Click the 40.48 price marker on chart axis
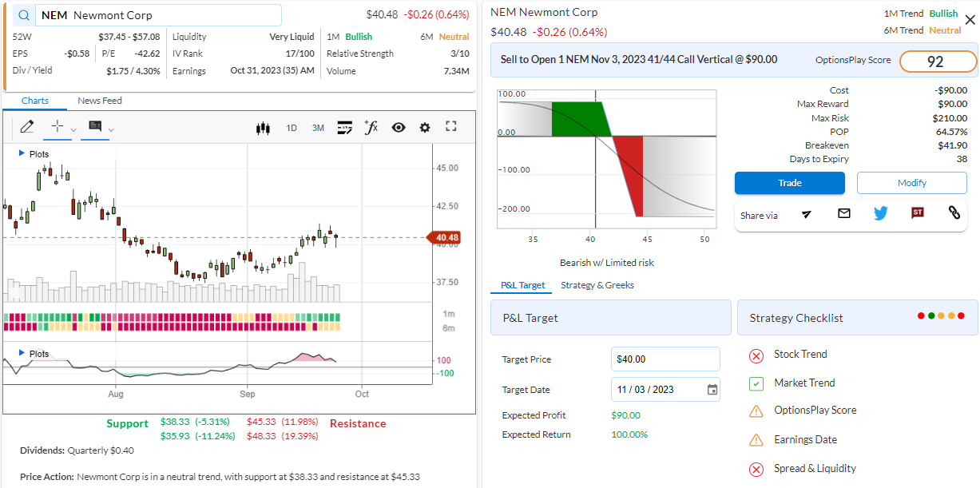This screenshot has height=488, width=980. click(442, 237)
